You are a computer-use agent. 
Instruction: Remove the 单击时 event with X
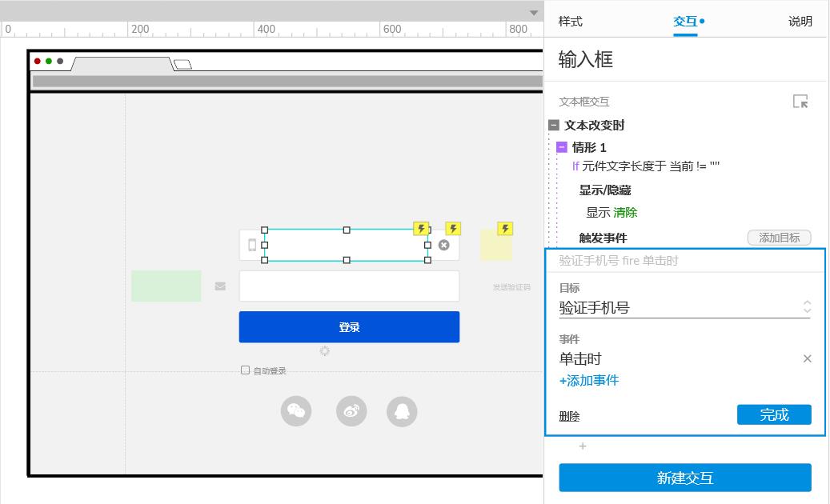(808, 358)
